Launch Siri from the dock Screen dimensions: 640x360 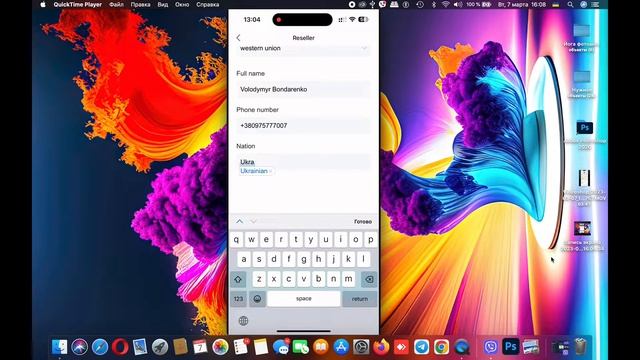80,347
